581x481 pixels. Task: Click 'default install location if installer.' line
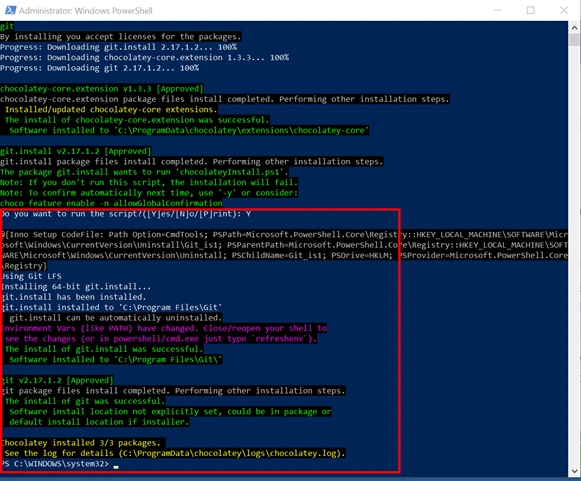point(99,422)
